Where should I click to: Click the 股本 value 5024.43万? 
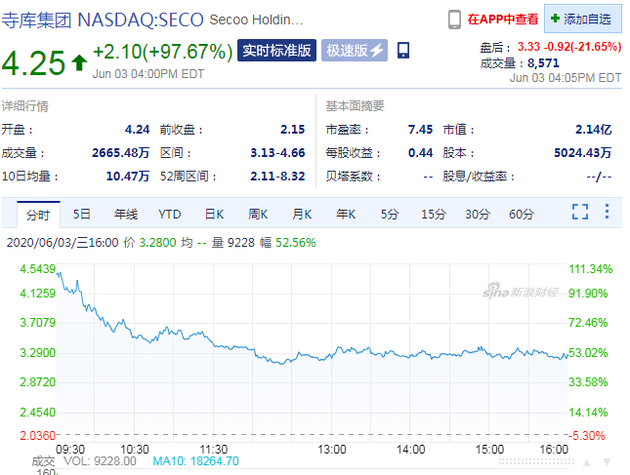[583, 153]
